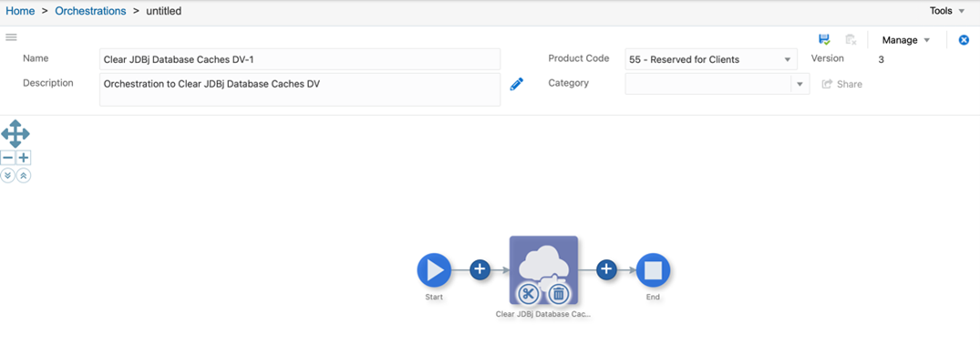Add a step after Start using plus

(480, 269)
